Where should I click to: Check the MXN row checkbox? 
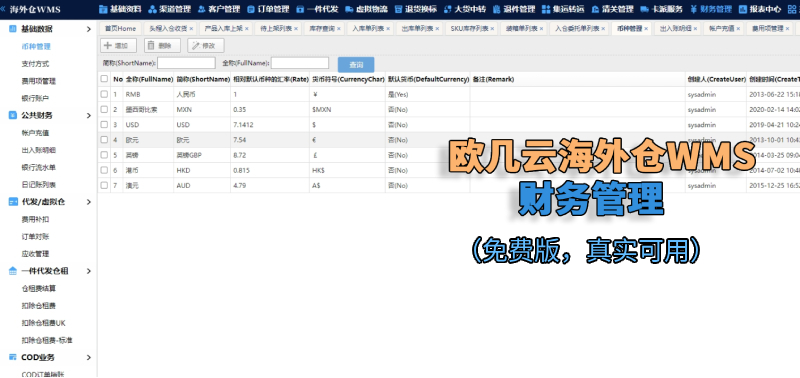click(104, 109)
